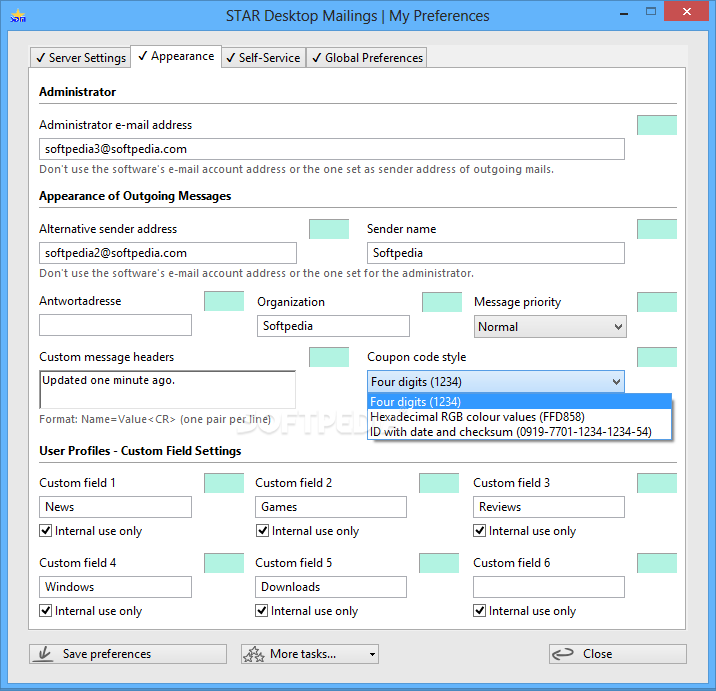
Task: Click the Administrator e-mail address field
Action: pos(332,149)
